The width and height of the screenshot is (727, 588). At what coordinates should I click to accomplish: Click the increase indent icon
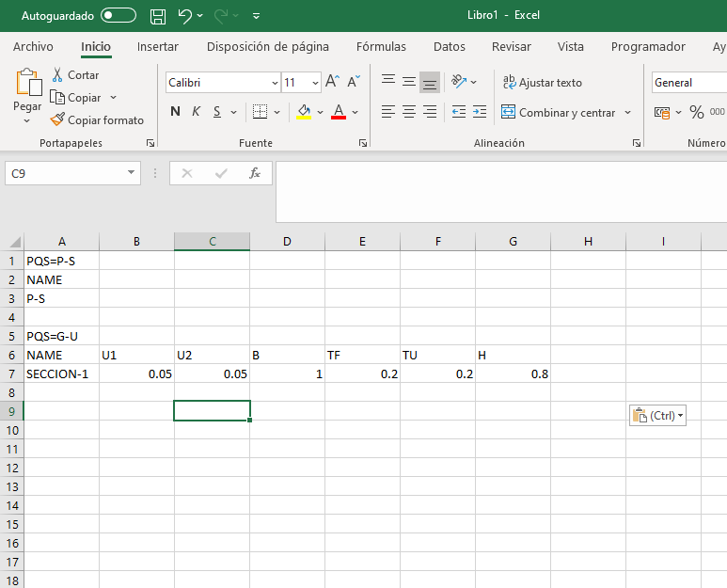[480, 112]
